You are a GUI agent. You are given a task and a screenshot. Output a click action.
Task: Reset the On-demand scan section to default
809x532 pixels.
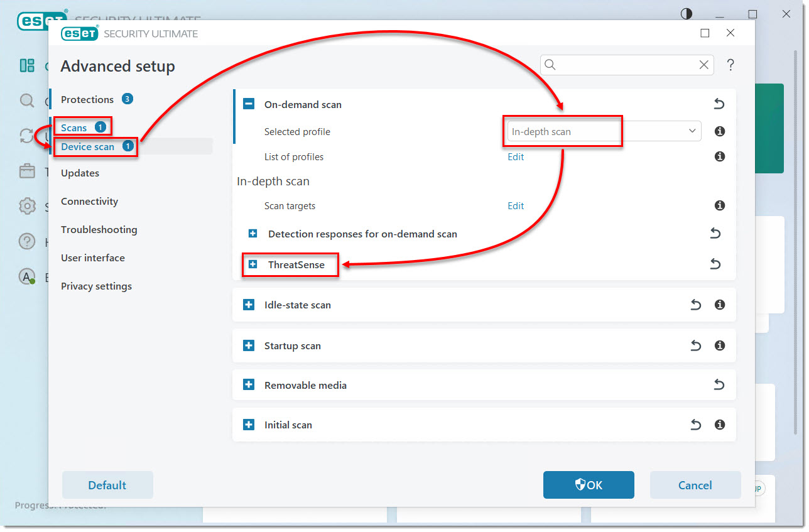[x=719, y=104]
